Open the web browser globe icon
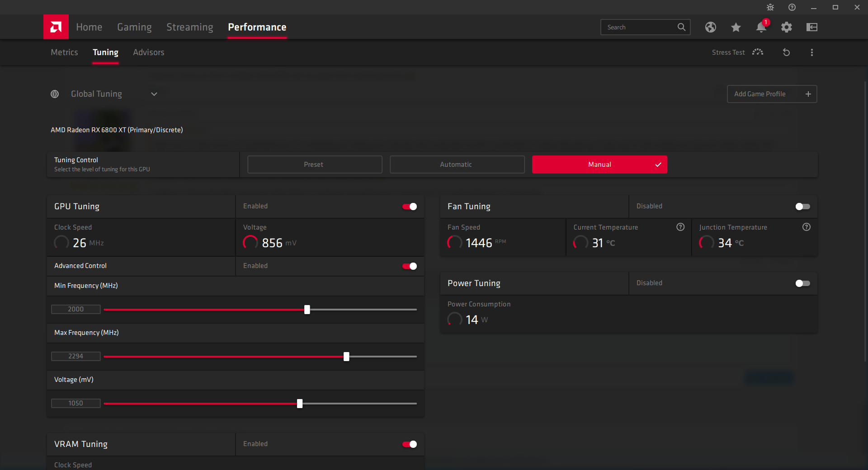 click(711, 27)
